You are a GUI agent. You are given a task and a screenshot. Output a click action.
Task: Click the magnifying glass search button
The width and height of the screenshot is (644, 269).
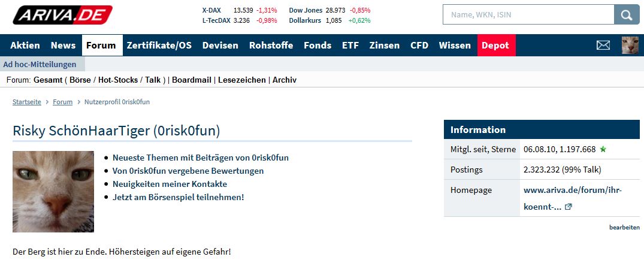(x=627, y=15)
